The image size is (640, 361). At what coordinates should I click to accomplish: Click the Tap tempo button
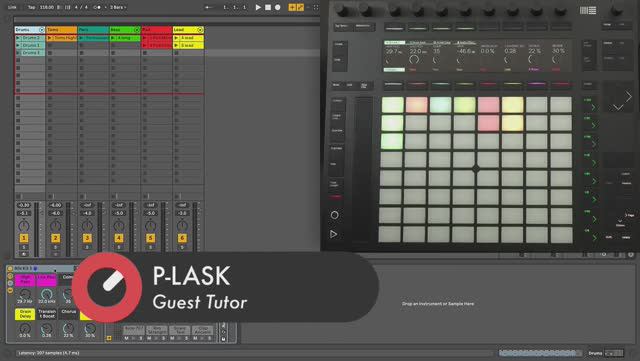[31, 7]
